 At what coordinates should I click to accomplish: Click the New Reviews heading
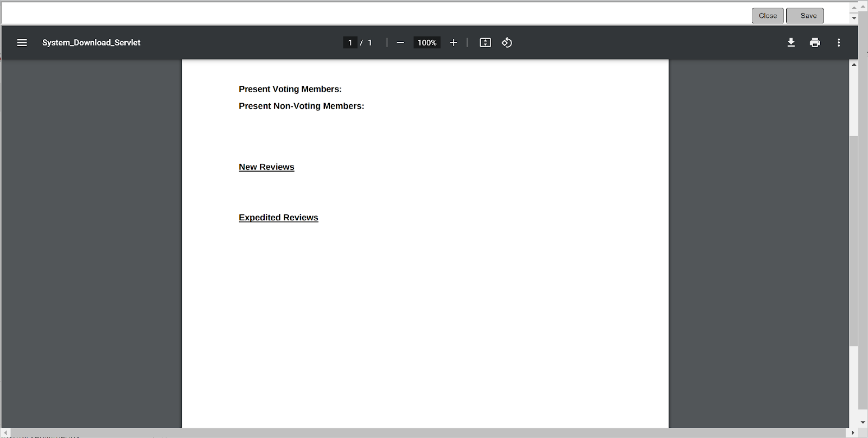coord(266,167)
